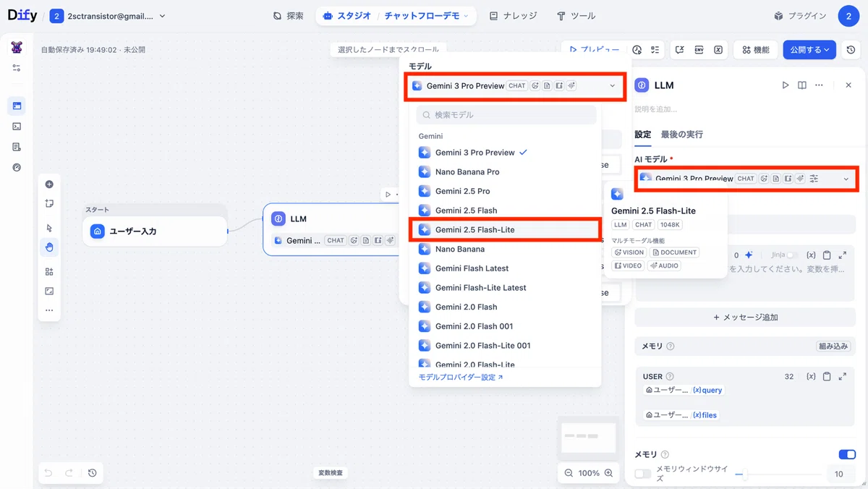Open the account dropdown next to email
The image size is (868, 489).
tap(162, 16)
